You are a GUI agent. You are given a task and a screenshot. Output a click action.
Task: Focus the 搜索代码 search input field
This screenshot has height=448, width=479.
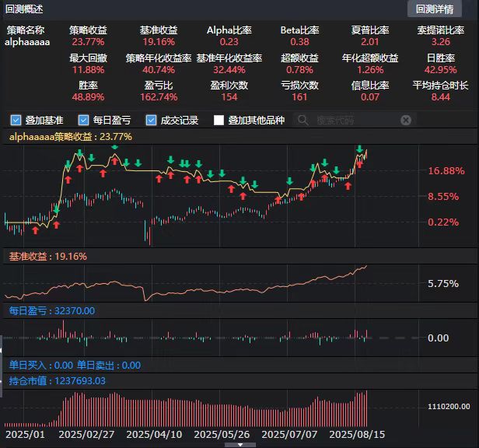click(355, 120)
